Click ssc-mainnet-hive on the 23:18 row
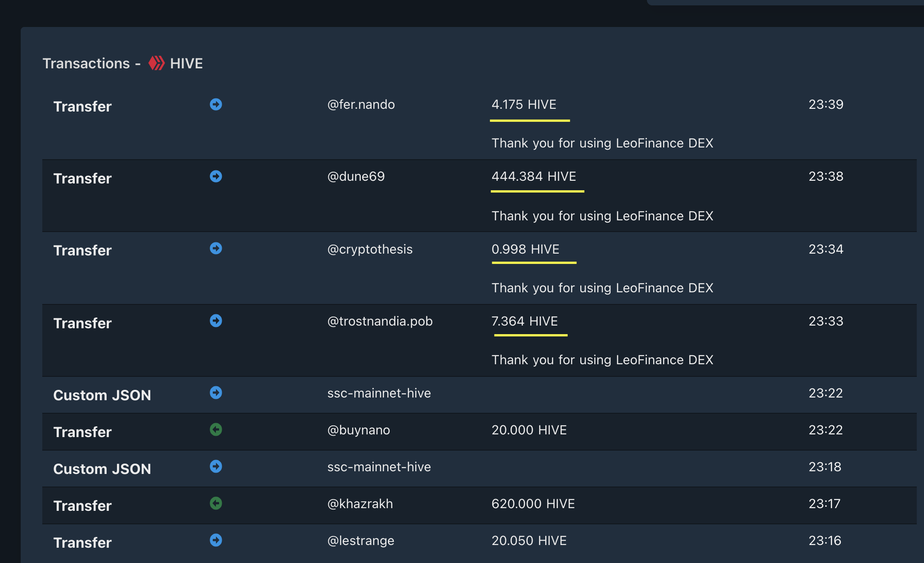Viewport: 924px width, 563px height. tap(379, 467)
